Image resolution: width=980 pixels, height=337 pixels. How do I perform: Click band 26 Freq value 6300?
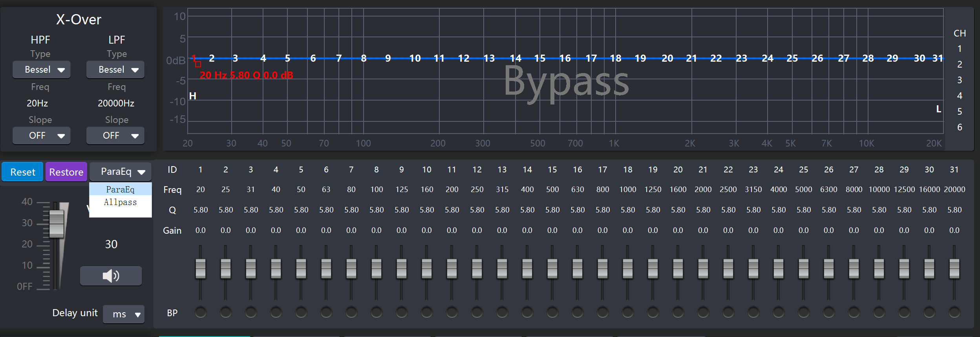(x=828, y=189)
